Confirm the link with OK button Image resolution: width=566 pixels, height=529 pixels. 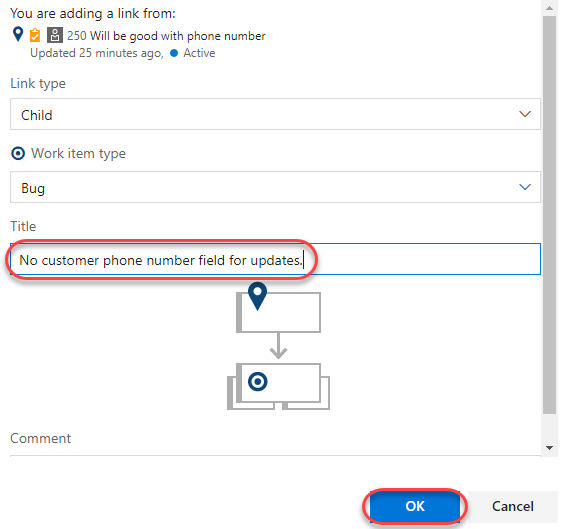click(415, 506)
